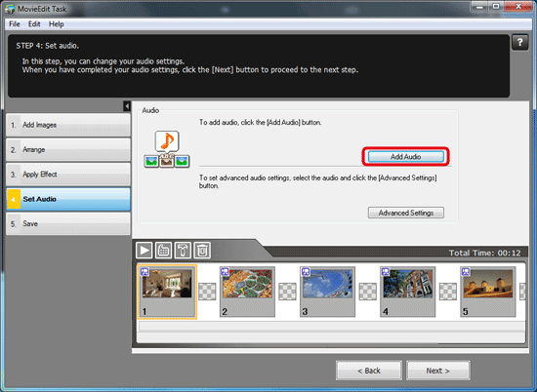The height and width of the screenshot is (392, 537).
Task: Open help with the question mark icon
Action: pyautogui.click(x=519, y=42)
